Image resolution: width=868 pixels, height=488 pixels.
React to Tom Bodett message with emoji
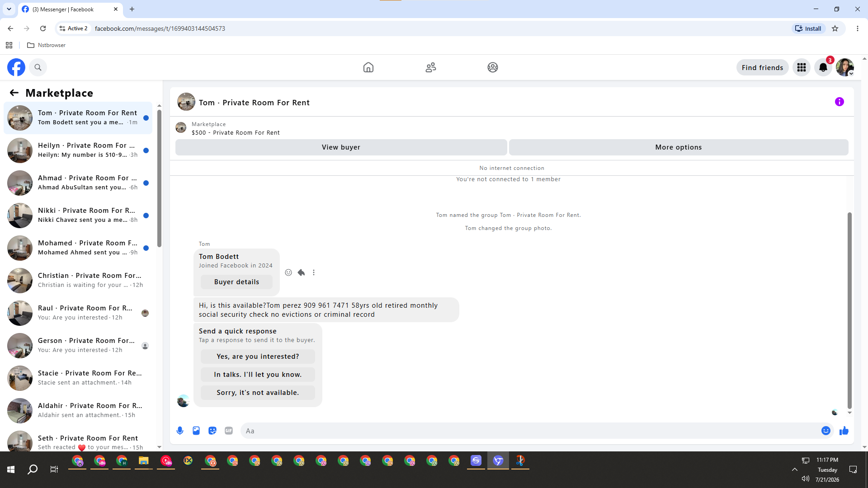(288, 272)
